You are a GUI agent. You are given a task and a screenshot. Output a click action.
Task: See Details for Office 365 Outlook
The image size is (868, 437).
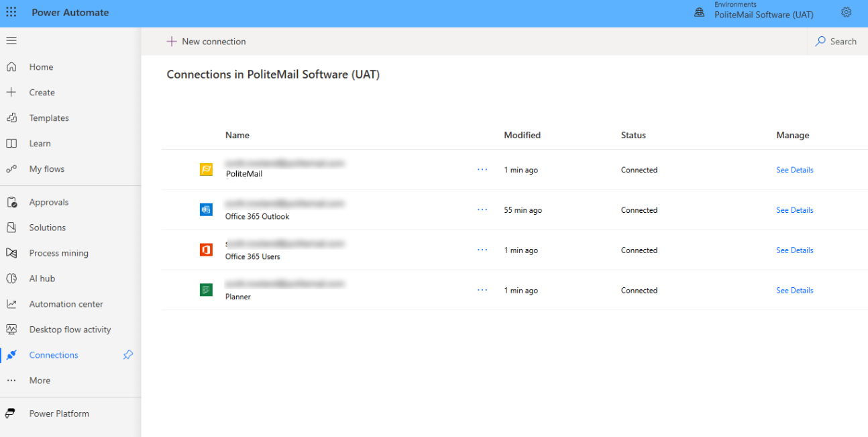pos(795,210)
